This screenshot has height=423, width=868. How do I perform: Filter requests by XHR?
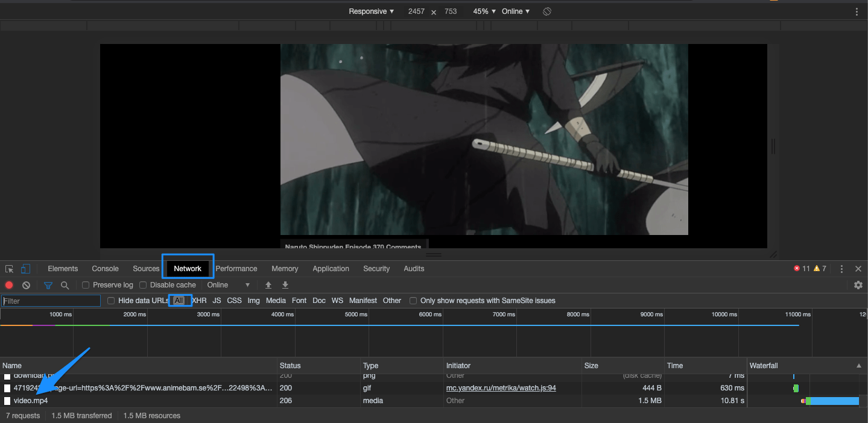click(x=199, y=301)
